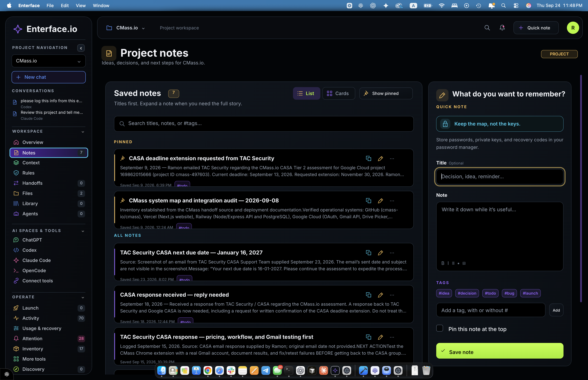The width and height of the screenshot is (588, 380).
Task: Select the #bug tag
Action: pyautogui.click(x=509, y=293)
